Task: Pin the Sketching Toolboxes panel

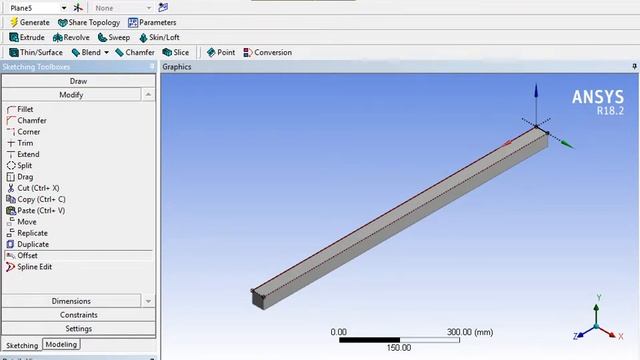Action: 152,66
